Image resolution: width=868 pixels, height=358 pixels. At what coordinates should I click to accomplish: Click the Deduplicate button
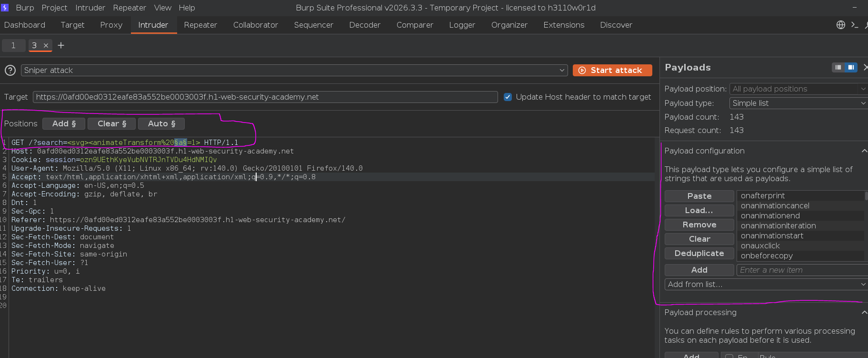(x=699, y=253)
